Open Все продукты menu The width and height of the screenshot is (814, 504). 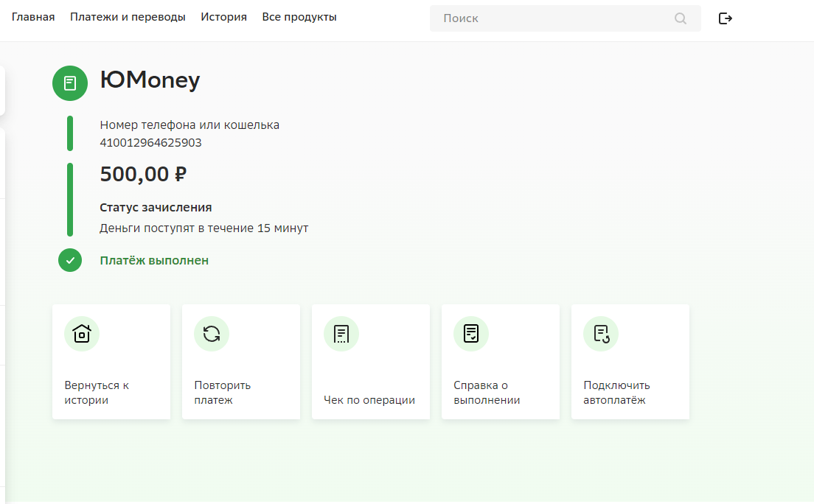pyautogui.click(x=299, y=17)
